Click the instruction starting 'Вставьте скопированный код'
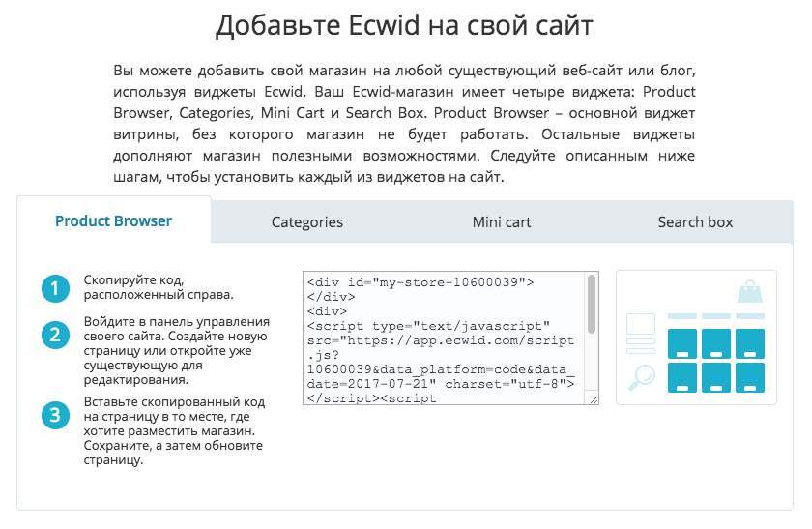 (174, 430)
